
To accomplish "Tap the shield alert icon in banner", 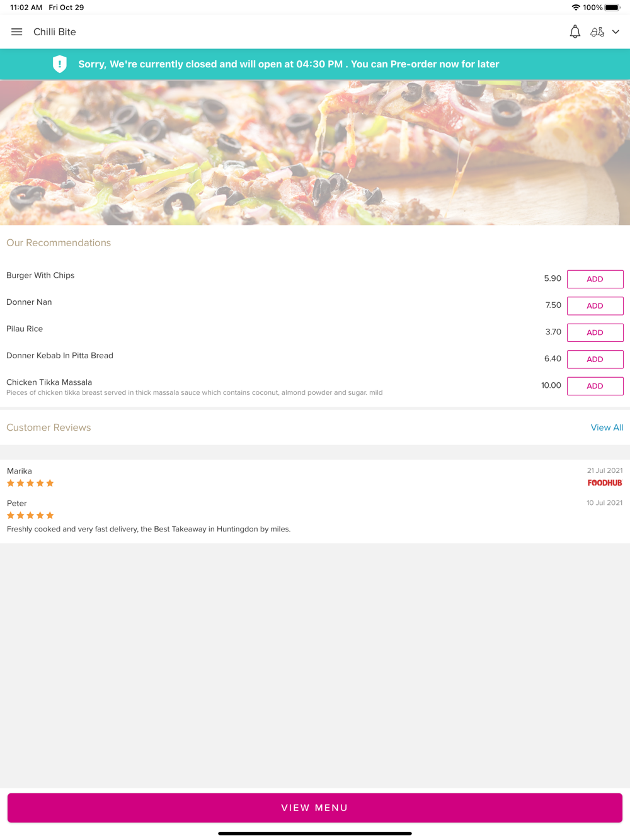I will coord(60,64).
